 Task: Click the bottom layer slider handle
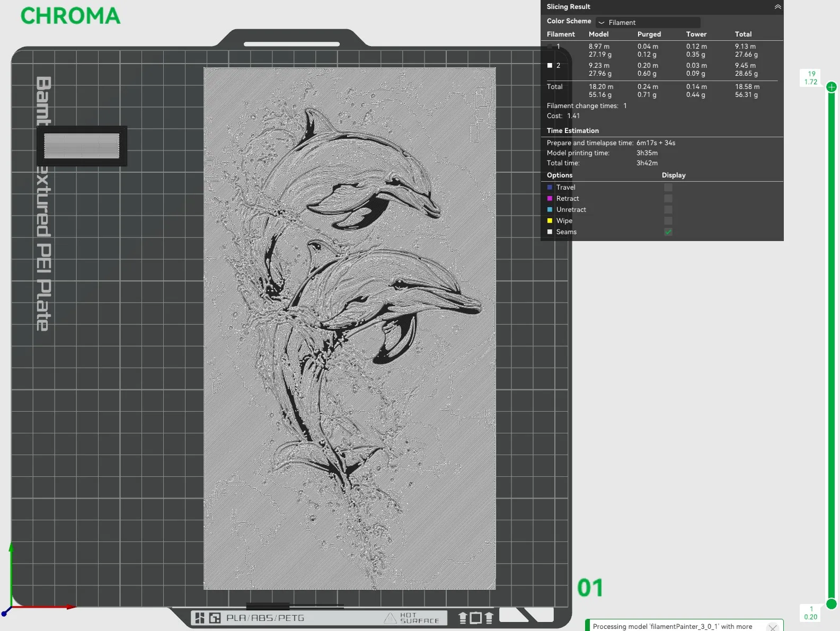tap(832, 604)
